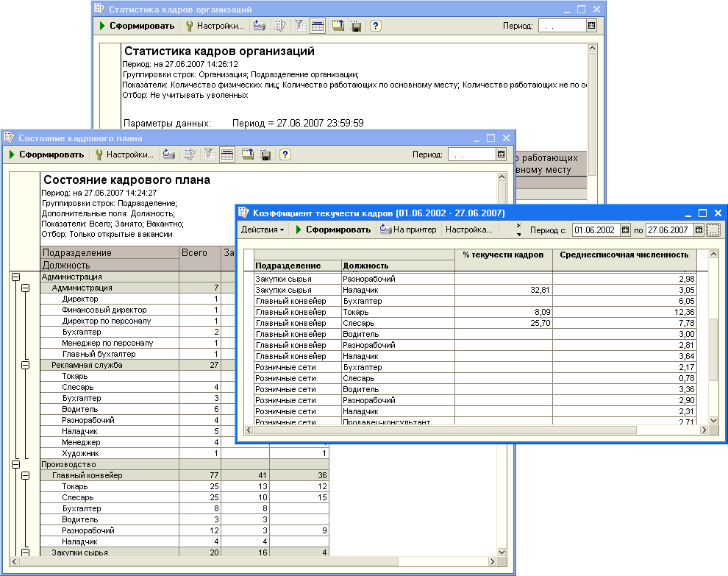This screenshot has height=576, width=728.
Task: Collapse the top-level Администрация group
Action: (15, 277)
